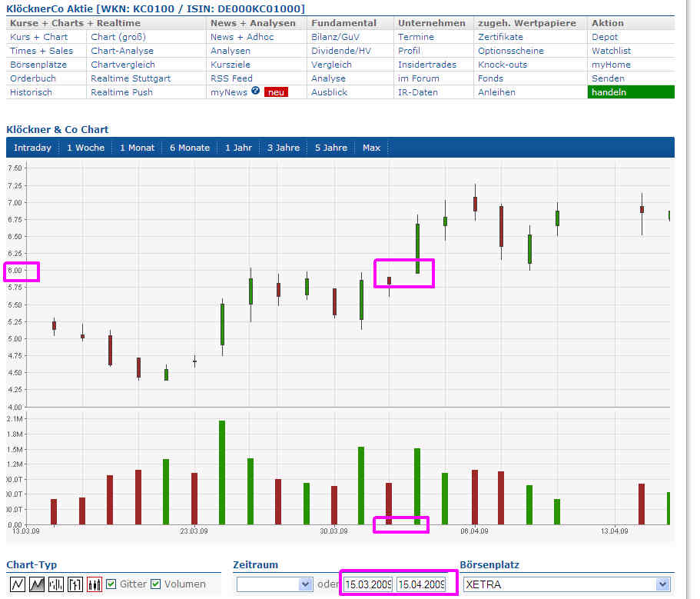Open the im Forum link
The image size is (700, 599).
point(419,78)
